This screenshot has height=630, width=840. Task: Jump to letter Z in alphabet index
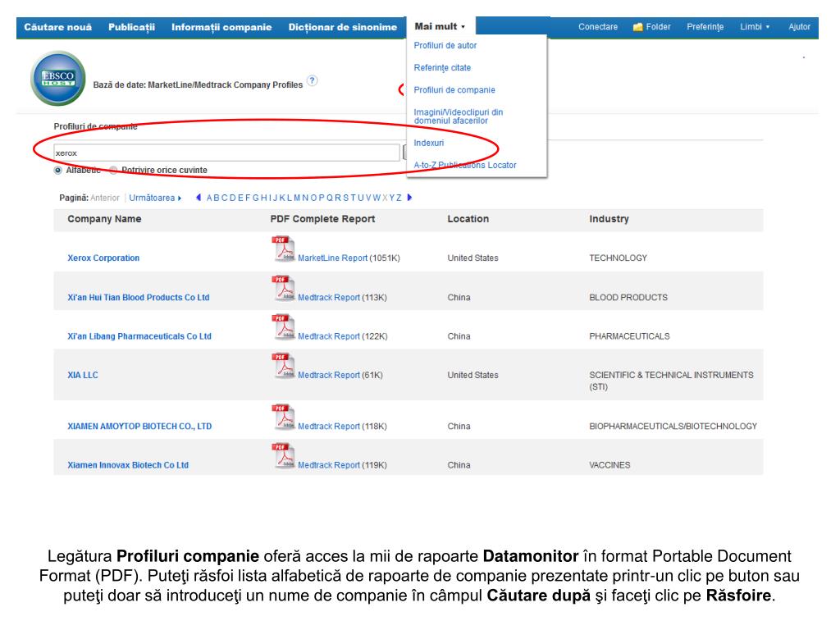pos(399,198)
